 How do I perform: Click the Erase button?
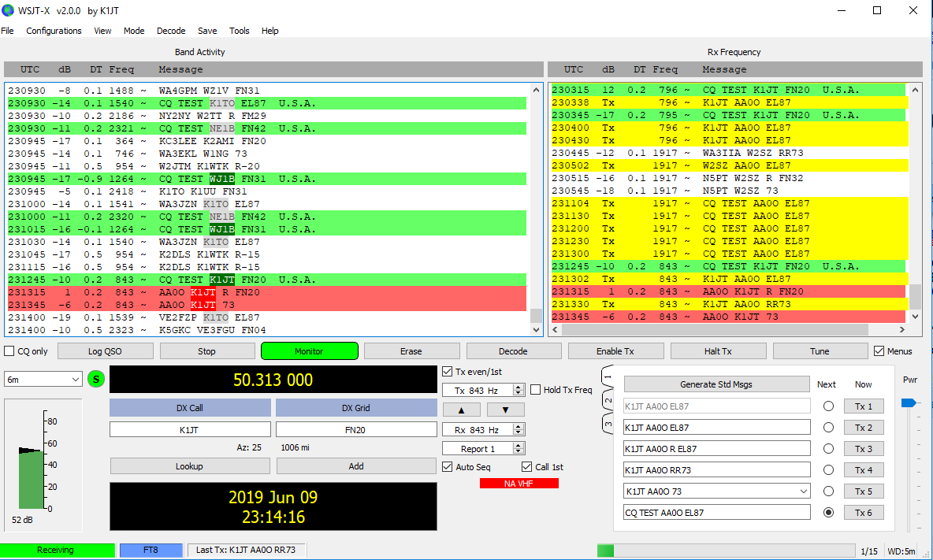(x=411, y=351)
